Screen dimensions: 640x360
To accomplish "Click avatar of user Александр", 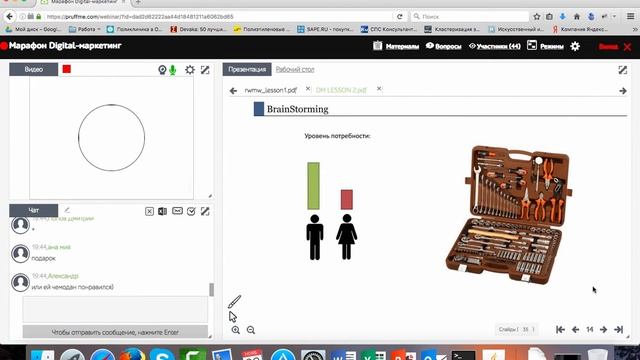I will [20, 282].
